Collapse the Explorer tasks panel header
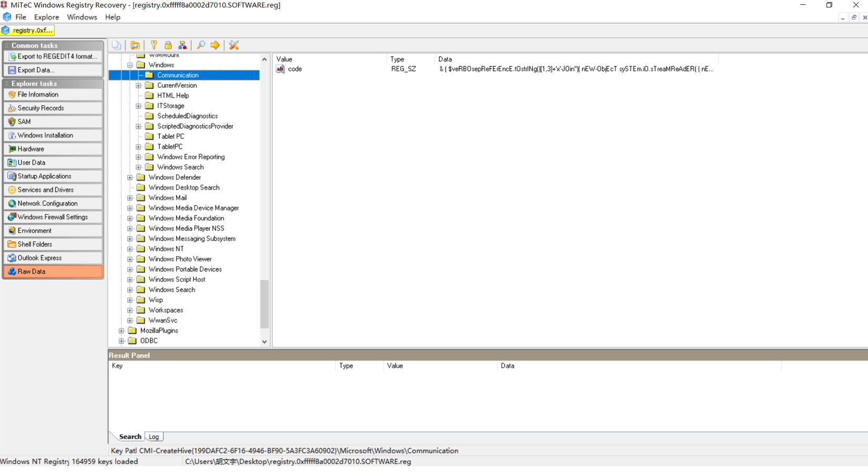This screenshot has width=868, height=472. 53,84
